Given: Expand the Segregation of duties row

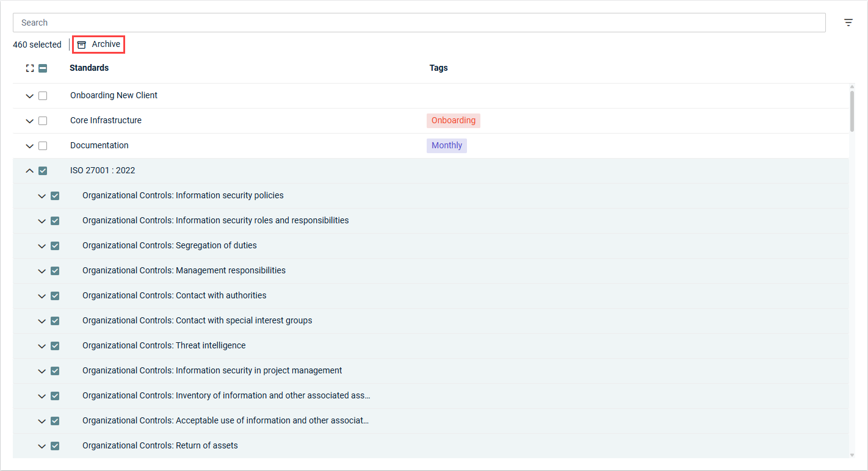Looking at the screenshot, I should coord(42,246).
